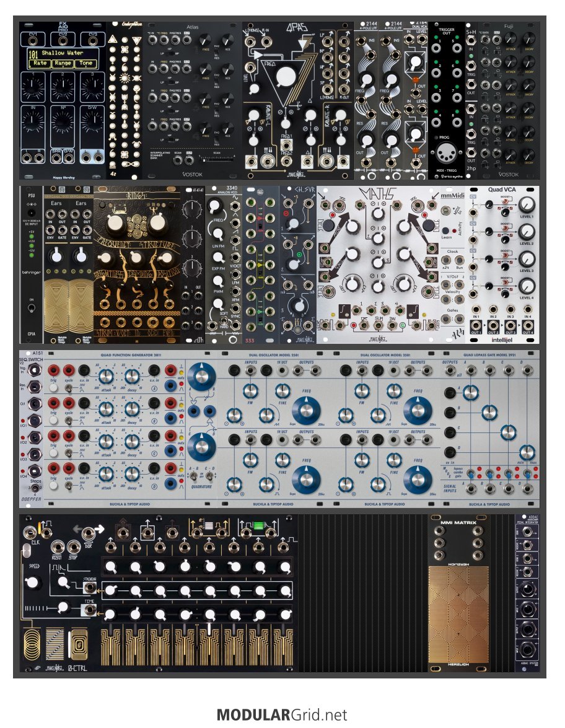This screenshot has height=728, width=565.
Task: Click the Quad VCA OUT 4 jack
Action: (527, 325)
